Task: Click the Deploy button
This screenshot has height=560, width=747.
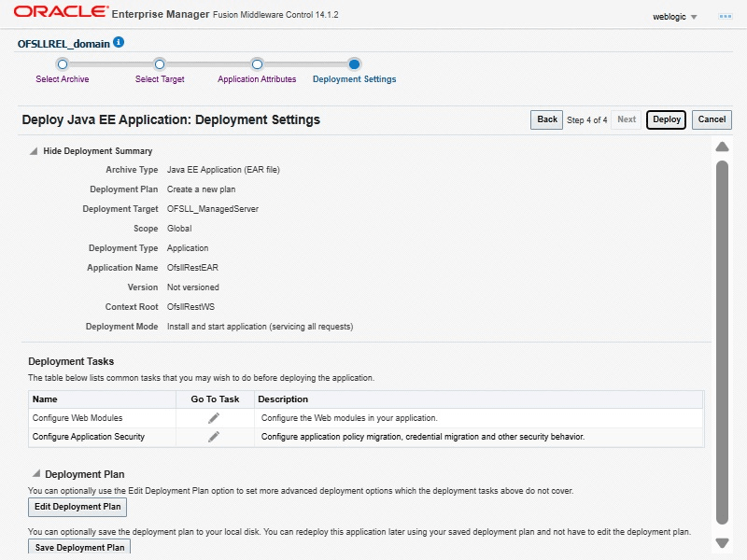Action: click(666, 119)
